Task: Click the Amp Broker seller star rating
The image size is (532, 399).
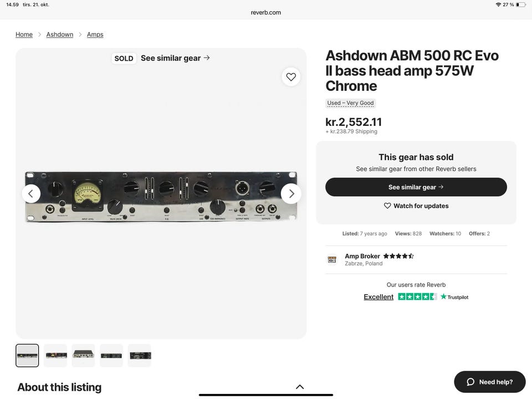Action: coord(398,256)
